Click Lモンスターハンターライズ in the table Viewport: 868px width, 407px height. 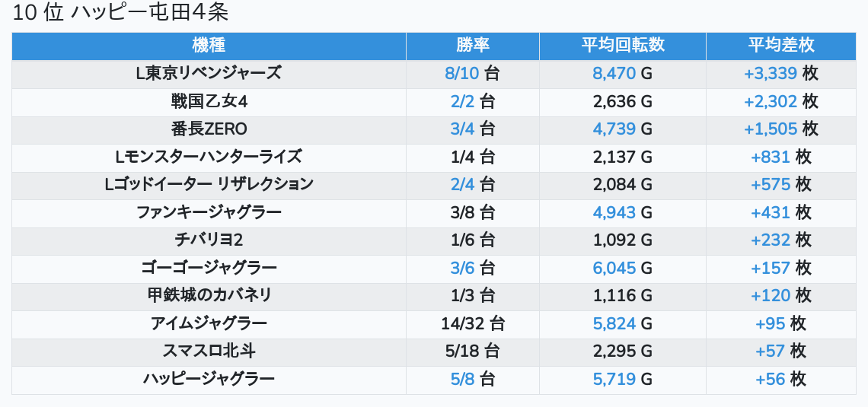[209, 157]
